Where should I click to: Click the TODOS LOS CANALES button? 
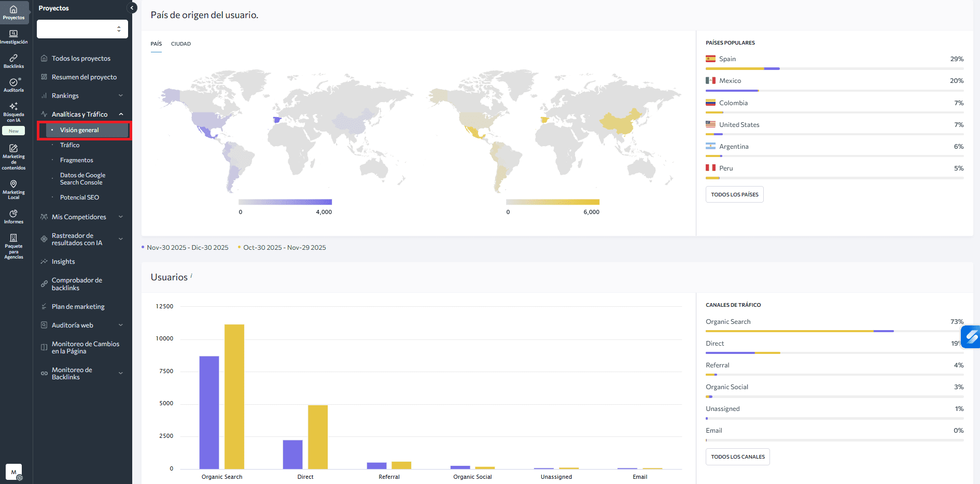coord(737,457)
